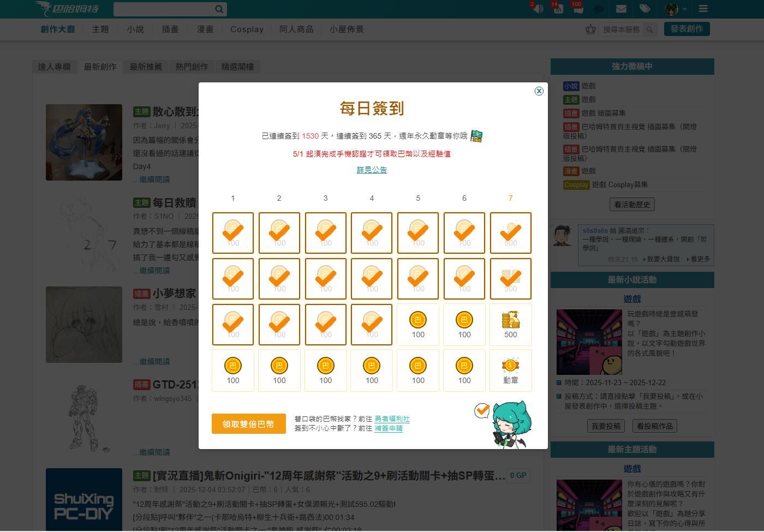Click the 發表創作 button
This screenshot has height=532, width=764.
[x=687, y=29]
